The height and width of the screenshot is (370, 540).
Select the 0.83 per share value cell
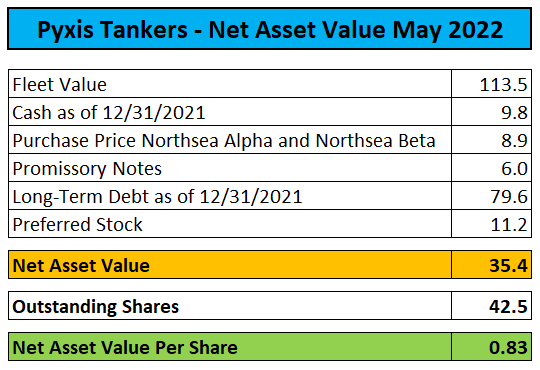[x=491, y=347]
